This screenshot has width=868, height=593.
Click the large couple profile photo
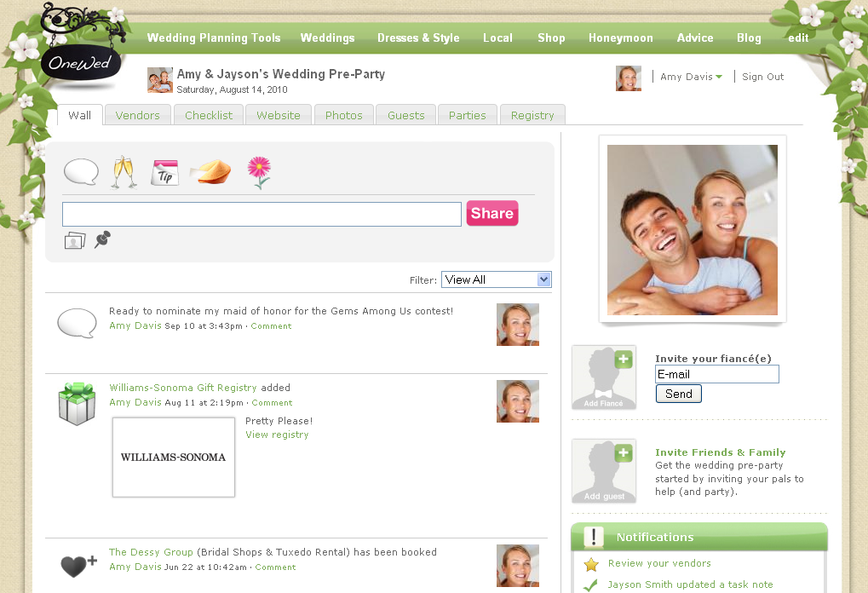pyautogui.click(x=692, y=230)
